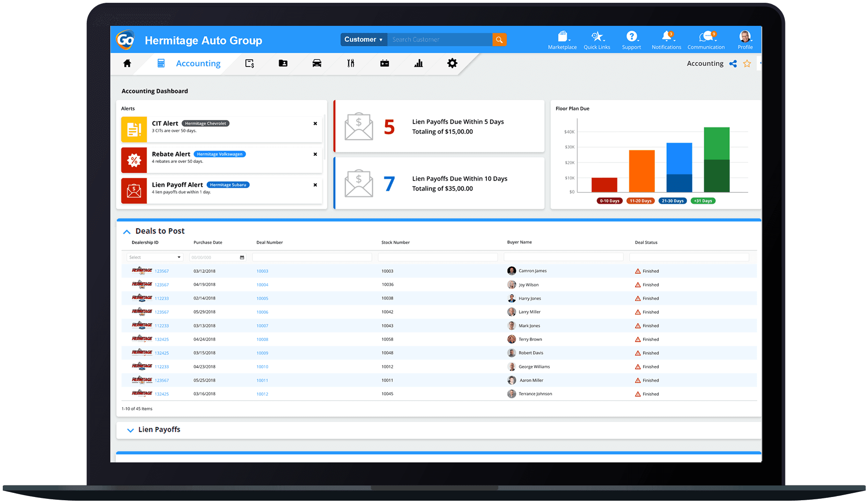Open the settings gear icon

452,63
